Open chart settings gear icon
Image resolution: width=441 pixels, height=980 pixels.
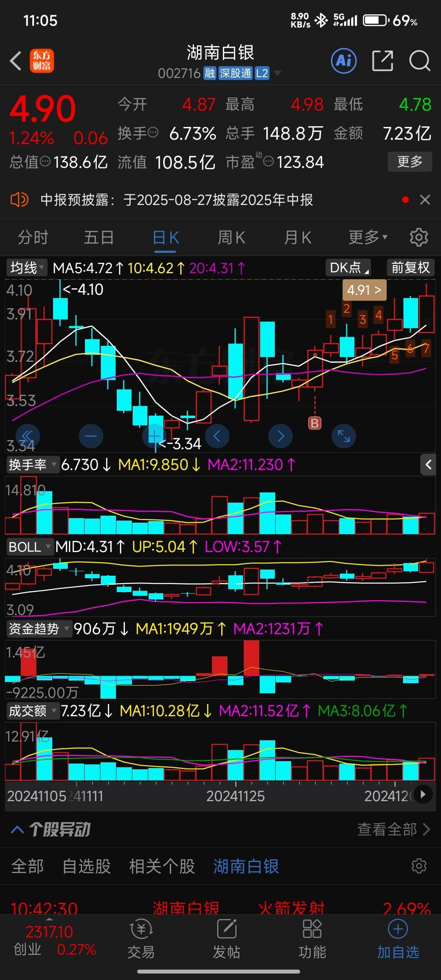[x=419, y=237]
